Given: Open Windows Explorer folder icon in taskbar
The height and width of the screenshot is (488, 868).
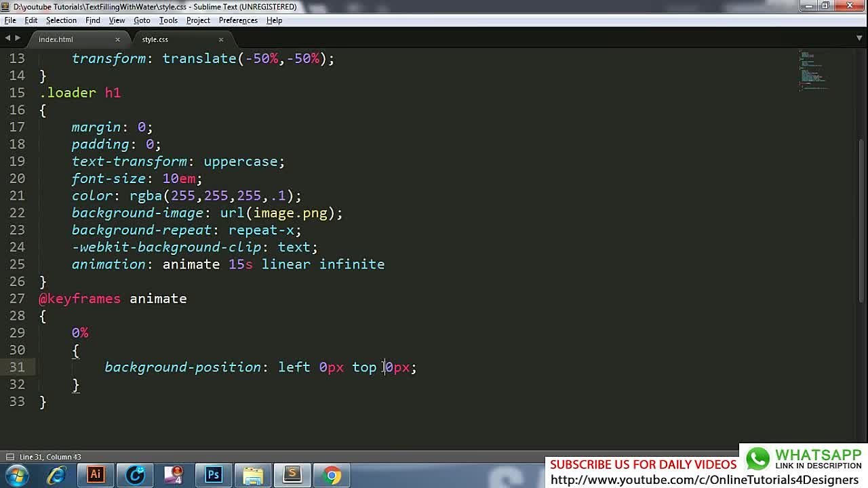Looking at the screenshot, I should (x=253, y=475).
